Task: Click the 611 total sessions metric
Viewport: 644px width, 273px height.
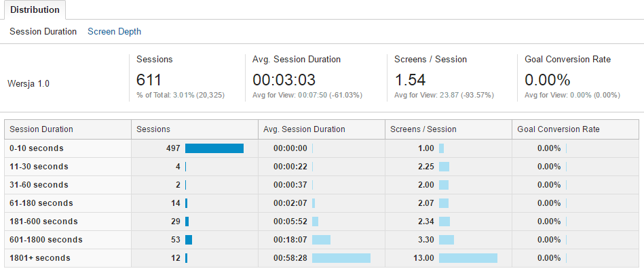Action: click(x=150, y=79)
